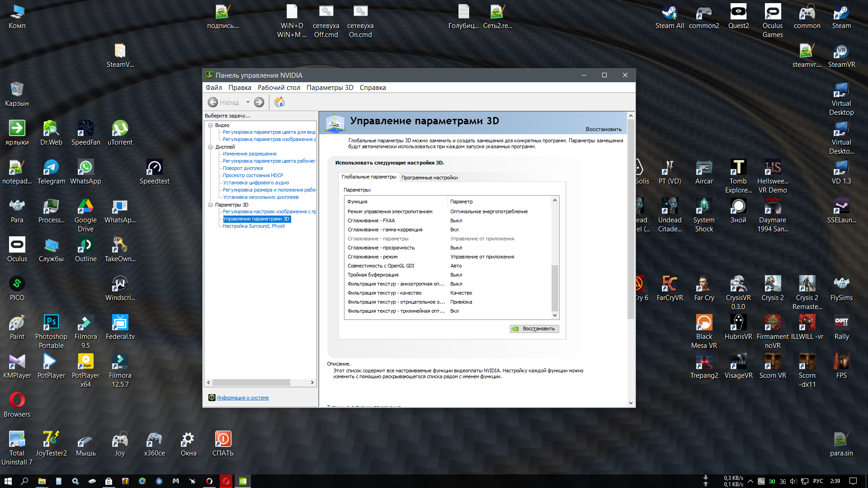Open the Правка menu
This screenshot has width=868, height=488.
coord(240,88)
